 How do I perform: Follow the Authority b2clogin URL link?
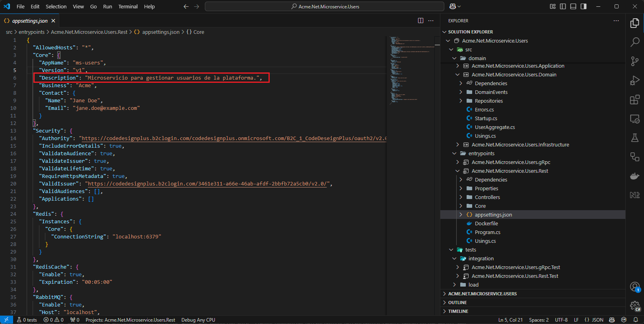pos(234,139)
